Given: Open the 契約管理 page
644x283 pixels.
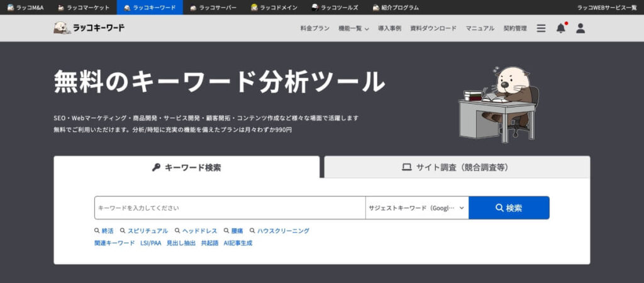Looking at the screenshot, I should coord(515,28).
